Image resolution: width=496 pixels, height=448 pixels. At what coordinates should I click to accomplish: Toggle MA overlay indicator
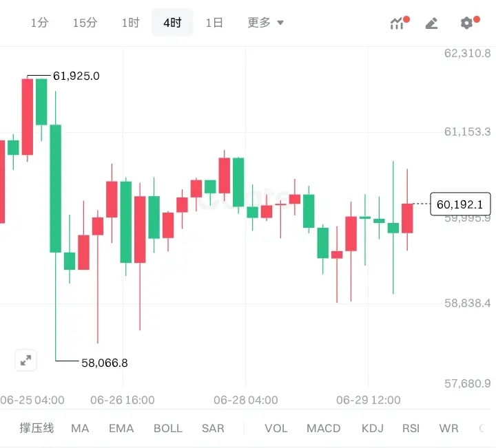(80, 429)
